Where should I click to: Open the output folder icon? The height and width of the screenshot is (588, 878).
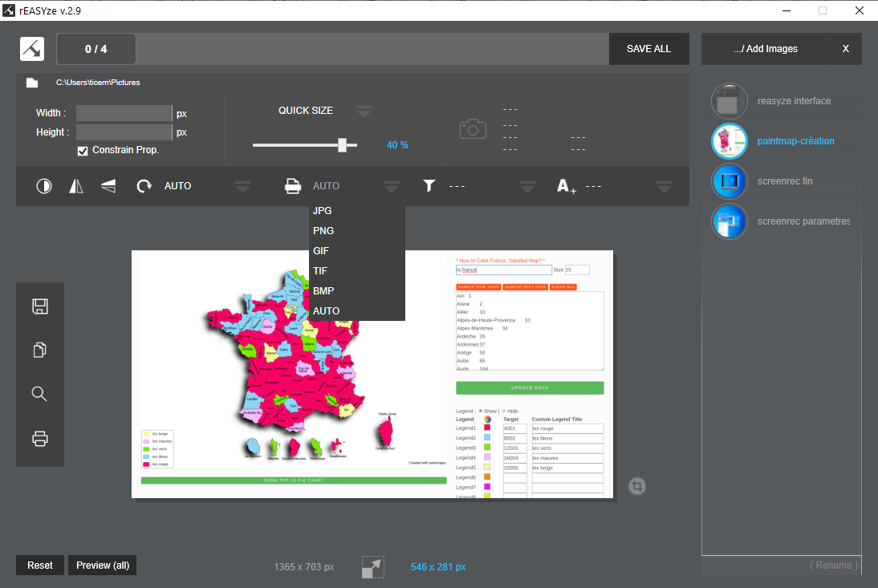click(32, 83)
